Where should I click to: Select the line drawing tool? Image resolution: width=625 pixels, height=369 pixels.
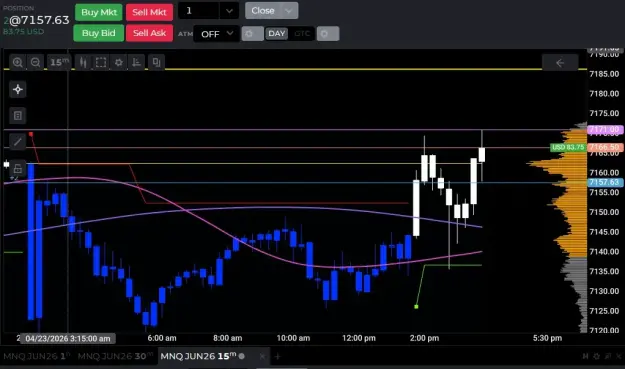point(18,141)
